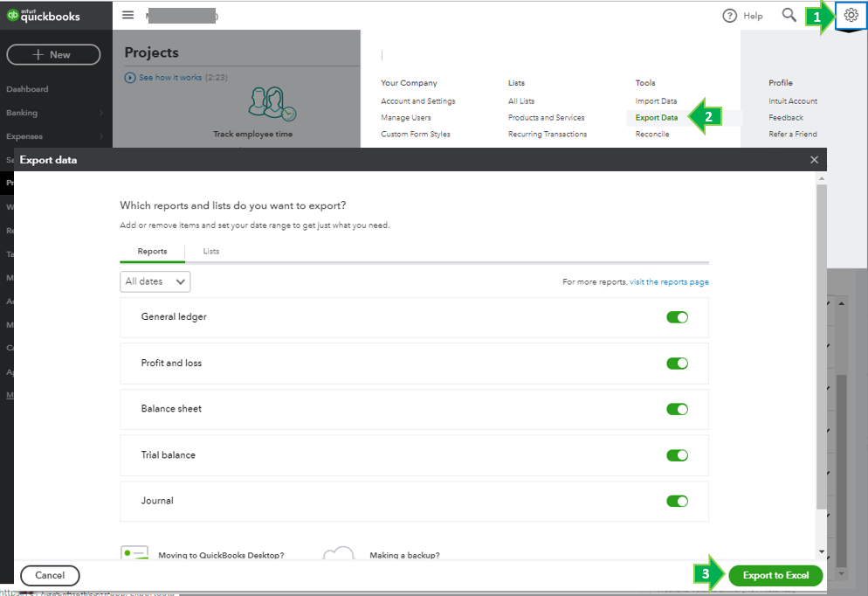
Task: Open Expenses in the sidebar
Action: [24, 136]
